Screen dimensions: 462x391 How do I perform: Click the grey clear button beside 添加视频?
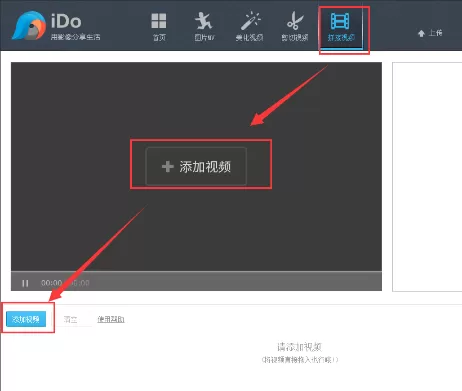tap(70, 319)
